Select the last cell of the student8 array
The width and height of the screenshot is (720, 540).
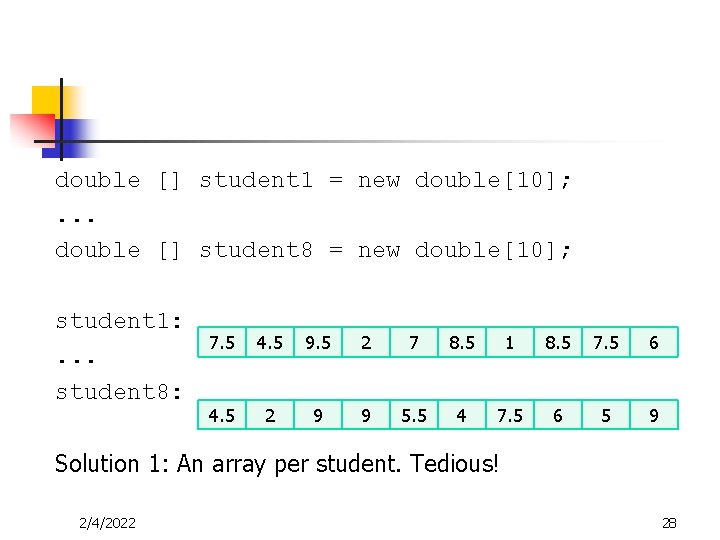[653, 415]
